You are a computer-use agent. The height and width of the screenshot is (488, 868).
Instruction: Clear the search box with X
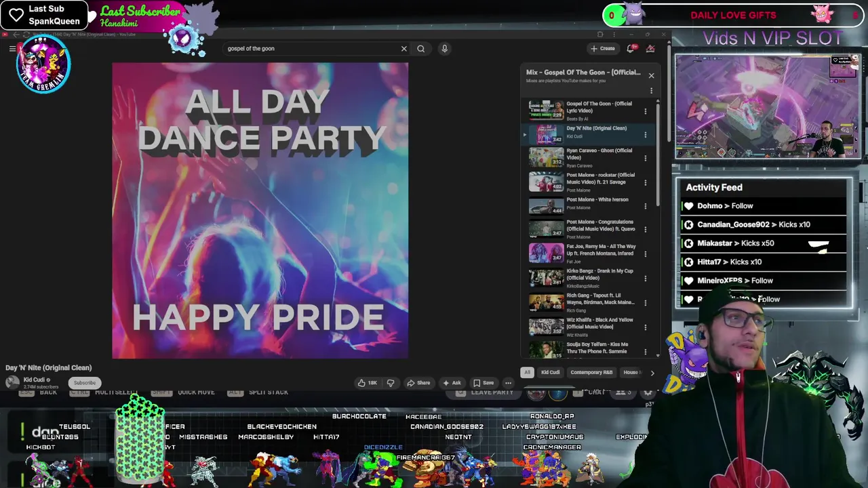[x=404, y=49]
